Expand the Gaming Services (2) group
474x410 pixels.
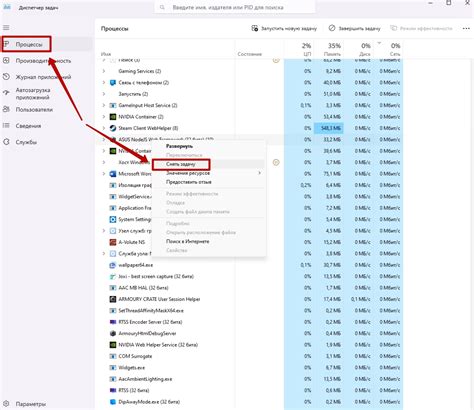(x=104, y=71)
